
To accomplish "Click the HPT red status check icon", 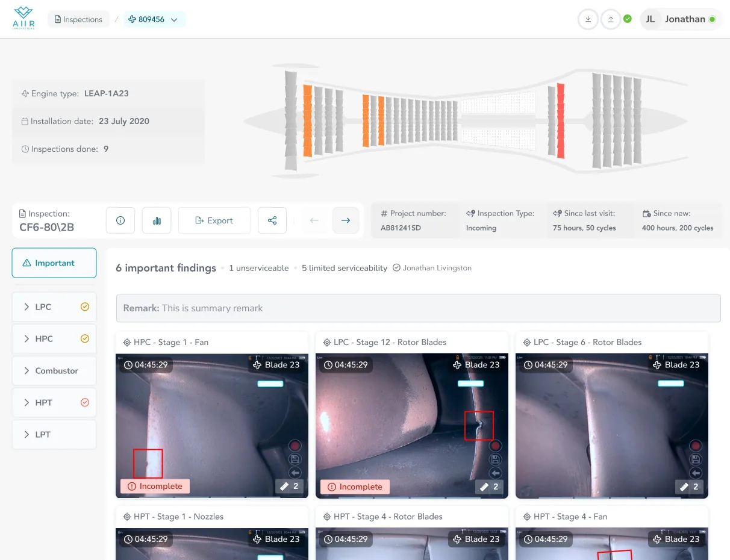I will tap(85, 402).
